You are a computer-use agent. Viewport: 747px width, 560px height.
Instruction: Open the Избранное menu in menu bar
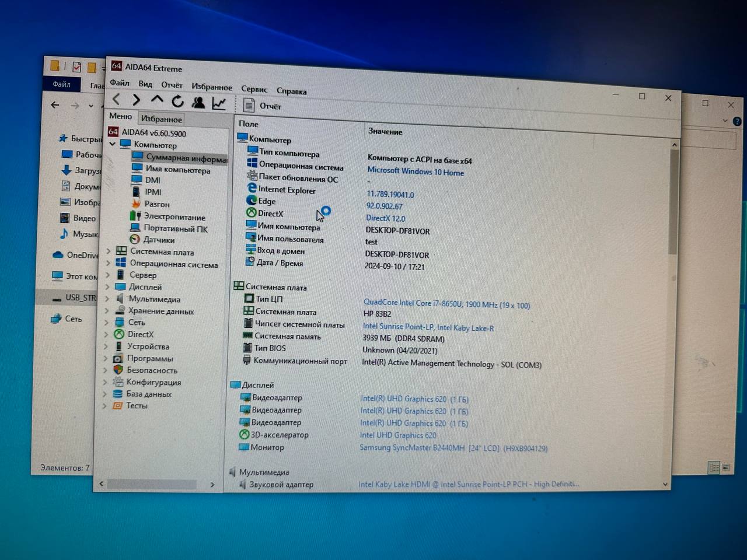click(212, 87)
